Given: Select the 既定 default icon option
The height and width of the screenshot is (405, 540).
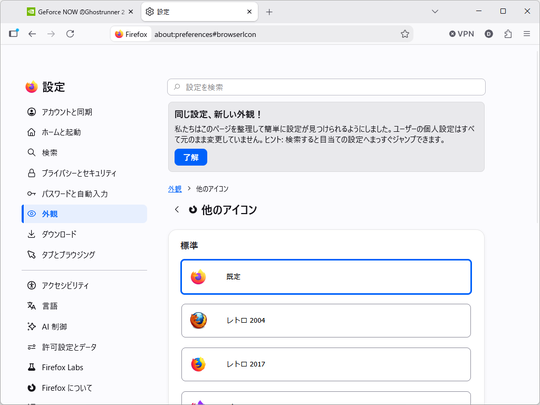Looking at the screenshot, I should [x=326, y=277].
